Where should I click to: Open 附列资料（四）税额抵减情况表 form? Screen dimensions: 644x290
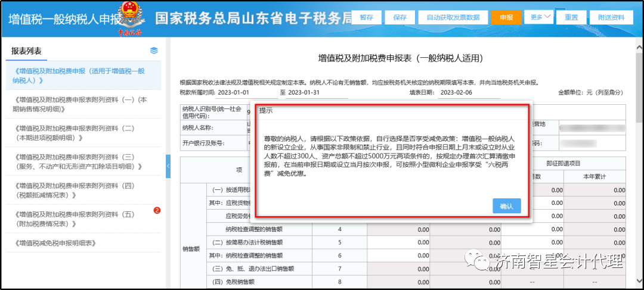coord(83,191)
